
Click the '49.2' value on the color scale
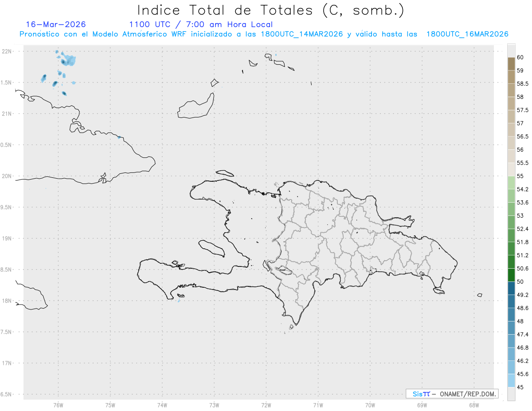[x=522, y=295]
